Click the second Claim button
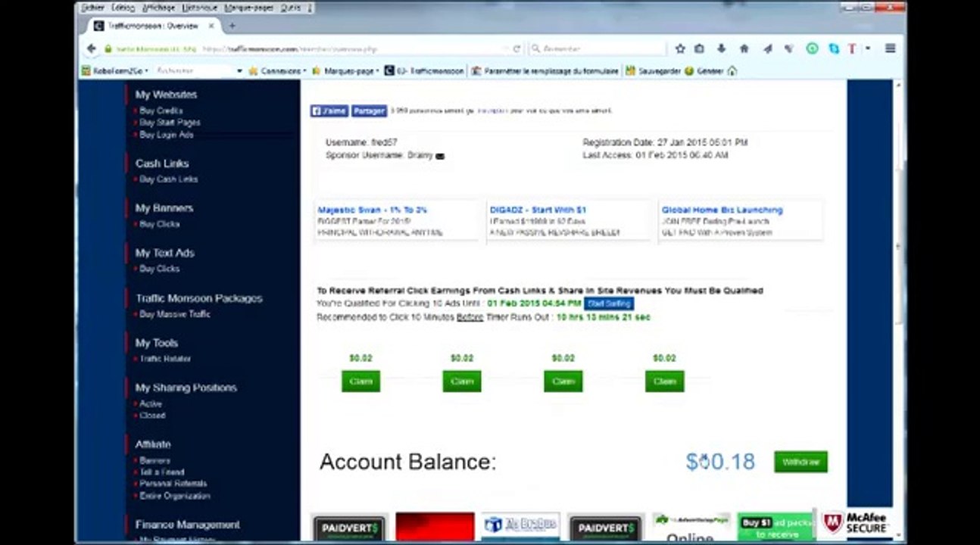 tap(462, 381)
